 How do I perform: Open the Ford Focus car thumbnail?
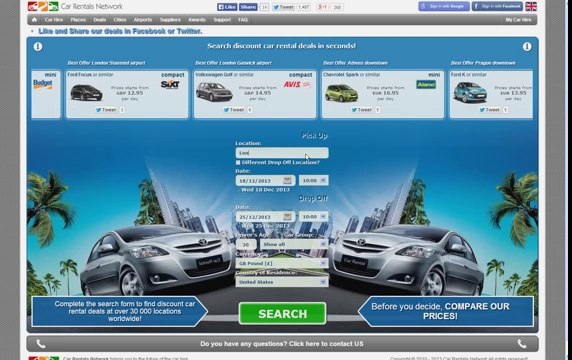[86, 93]
